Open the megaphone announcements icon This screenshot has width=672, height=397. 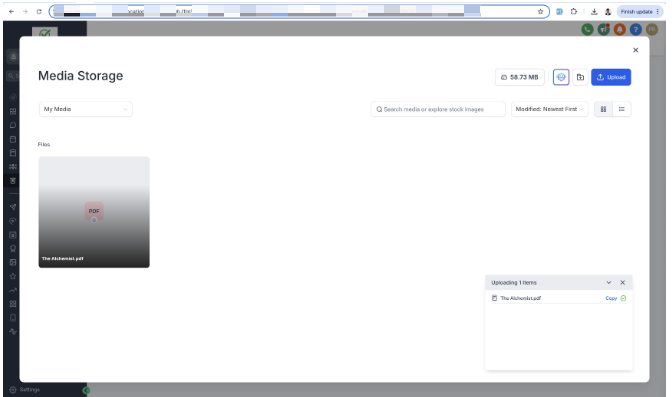pos(604,29)
